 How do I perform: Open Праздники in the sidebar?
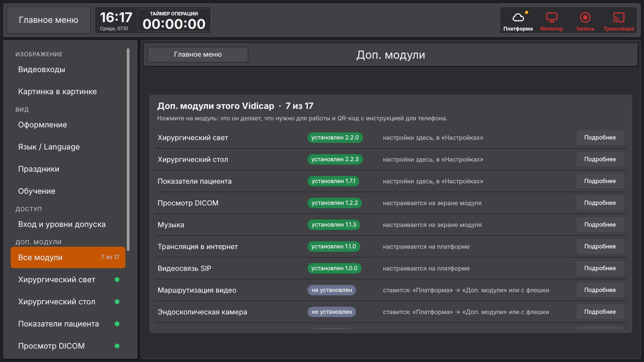tap(68, 169)
